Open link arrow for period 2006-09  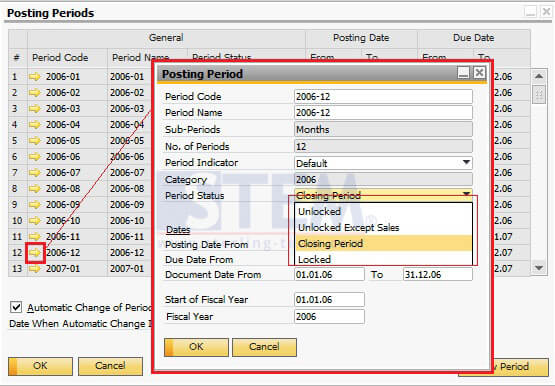click(x=35, y=204)
